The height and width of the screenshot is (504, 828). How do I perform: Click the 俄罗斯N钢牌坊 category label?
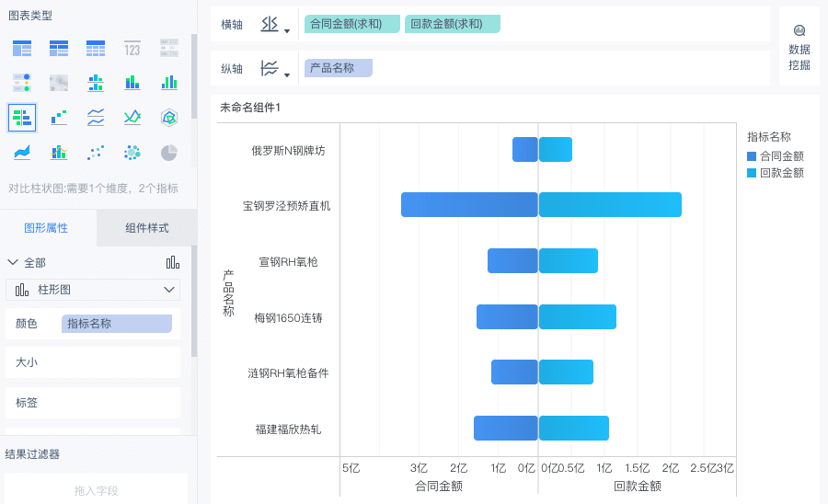pyautogui.click(x=288, y=151)
